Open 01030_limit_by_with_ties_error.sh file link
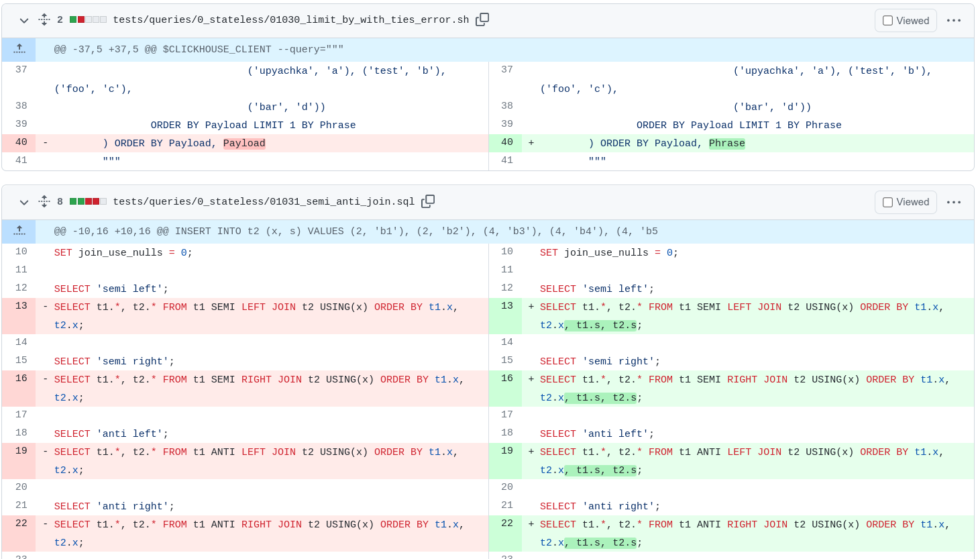This screenshot has width=980, height=559. [x=290, y=20]
